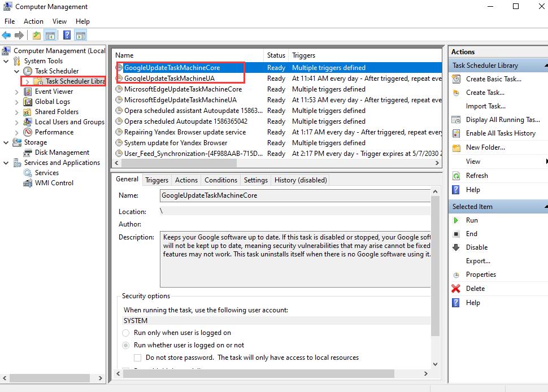Click Import Task in Actions pane
Viewport: 548px width, 392px height.
(x=485, y=106)
